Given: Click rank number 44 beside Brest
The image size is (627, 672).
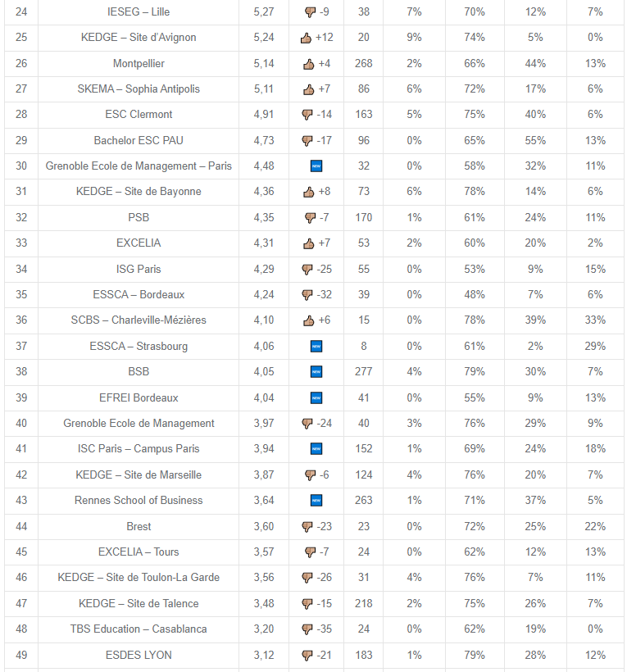Looking at the screenshot, I should click(x=21, y=527).
